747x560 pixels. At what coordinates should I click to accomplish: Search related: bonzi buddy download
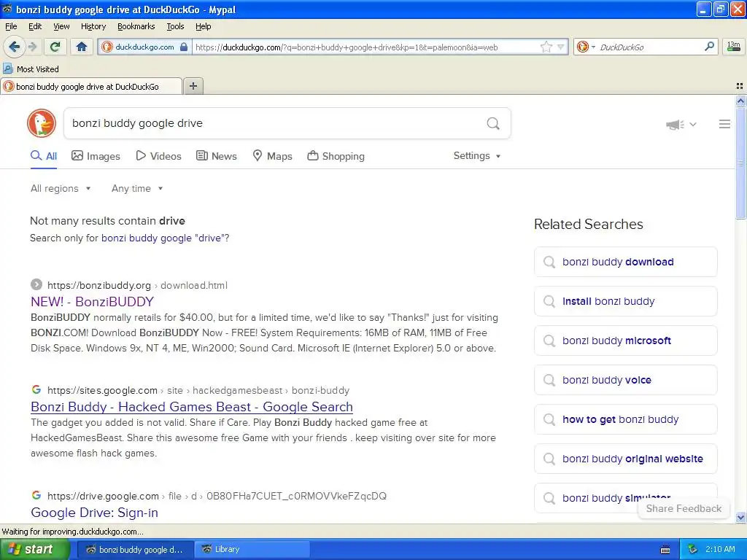tap(625, 262)
